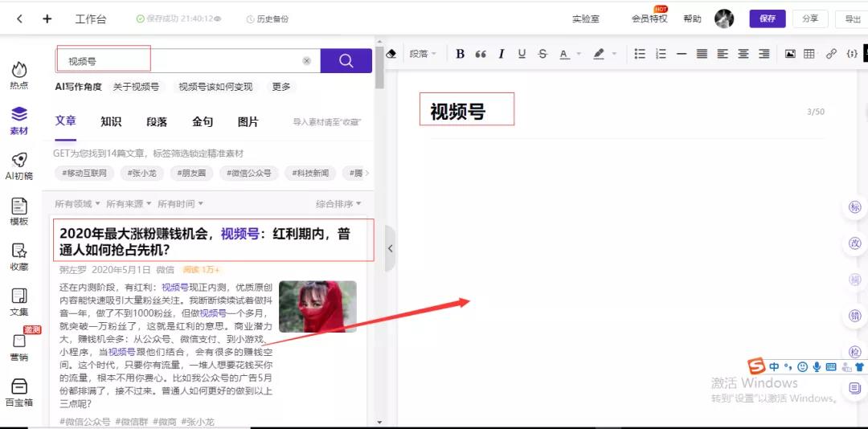Go back with the top-left arrow
The image size is (868, 429).
19,18
